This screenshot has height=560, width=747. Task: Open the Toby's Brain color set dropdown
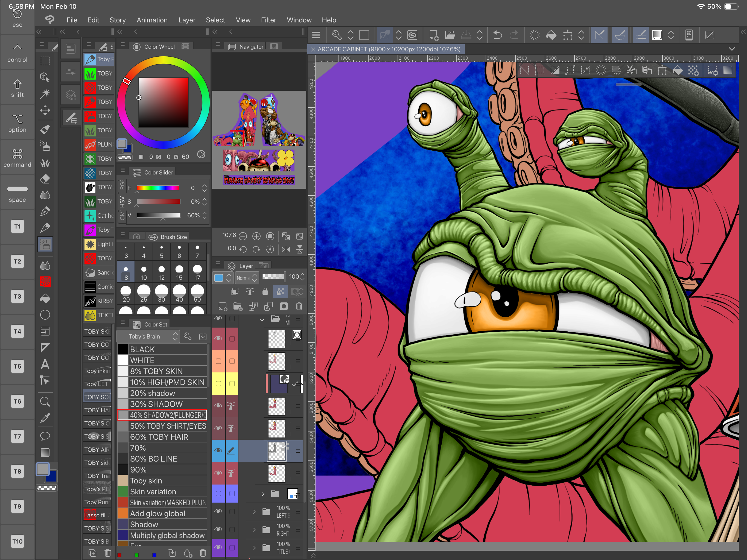(x=148, y=336)
